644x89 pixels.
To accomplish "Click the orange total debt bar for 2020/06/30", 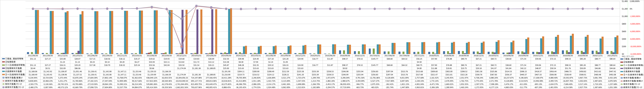I will [573, 44].
